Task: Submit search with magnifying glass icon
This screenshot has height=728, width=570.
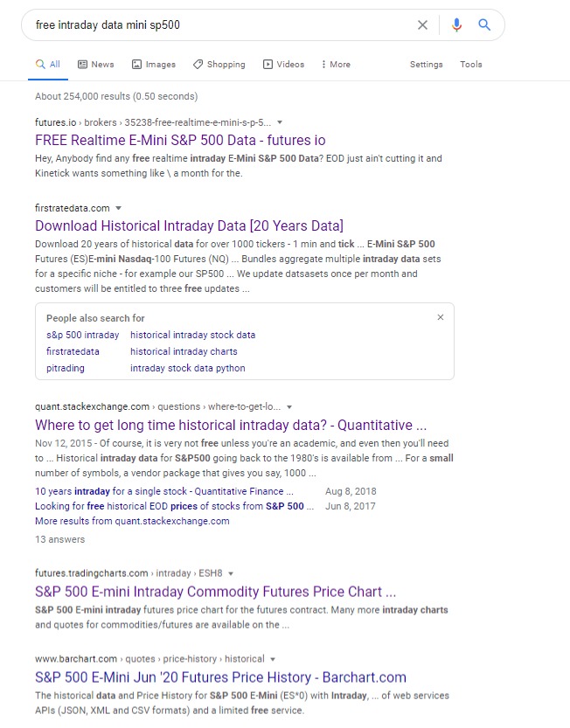Action: coord(484,24)
